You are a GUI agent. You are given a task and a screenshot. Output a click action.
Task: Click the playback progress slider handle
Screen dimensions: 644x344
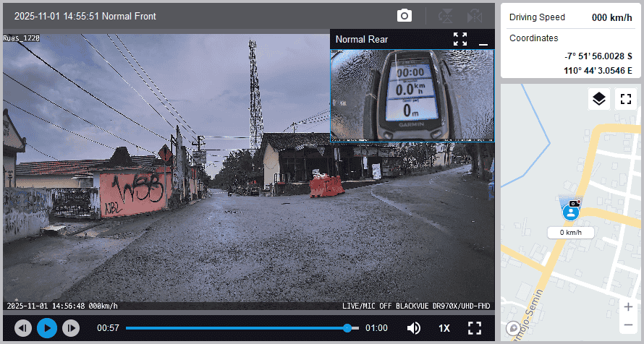pyautogui.click(x=347, y=328)
